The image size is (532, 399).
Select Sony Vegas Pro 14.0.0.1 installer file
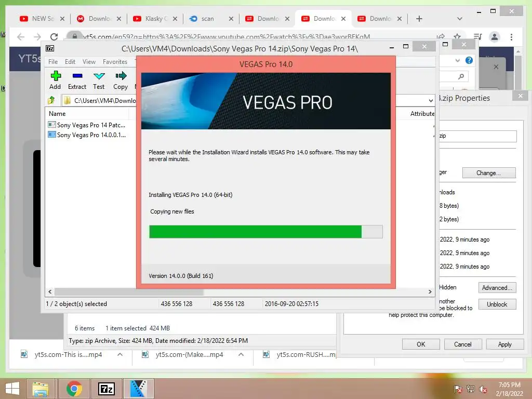click(87, 135)
